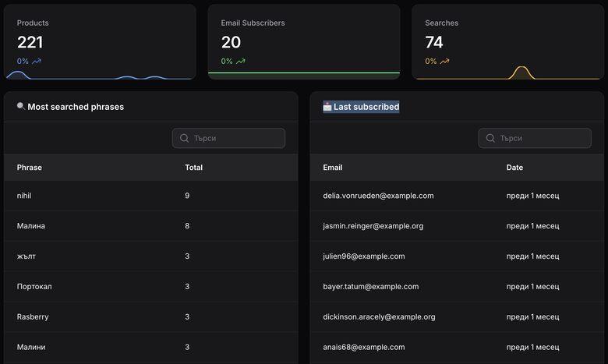Open the Email Subscribers value 20
This screenshot has height=364, width=608.
pos(231,42)
